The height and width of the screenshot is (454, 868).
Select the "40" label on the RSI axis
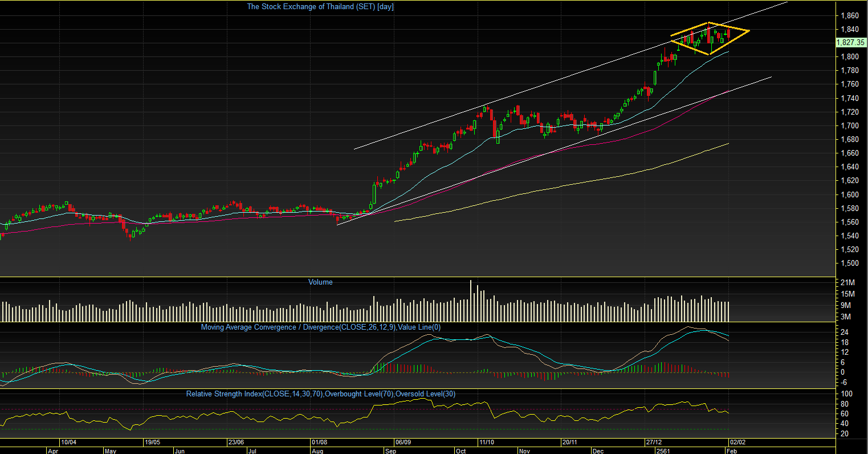pos(845,423)
